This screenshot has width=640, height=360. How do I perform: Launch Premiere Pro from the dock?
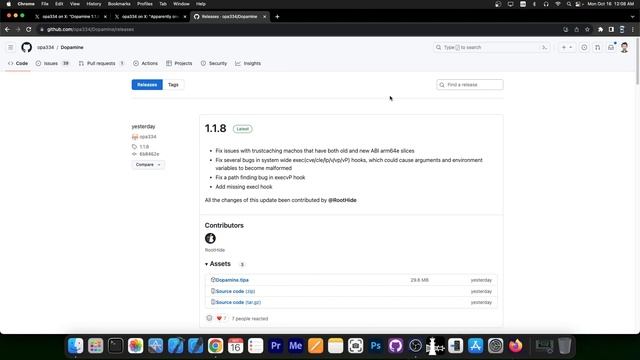[x=276, y=346]
